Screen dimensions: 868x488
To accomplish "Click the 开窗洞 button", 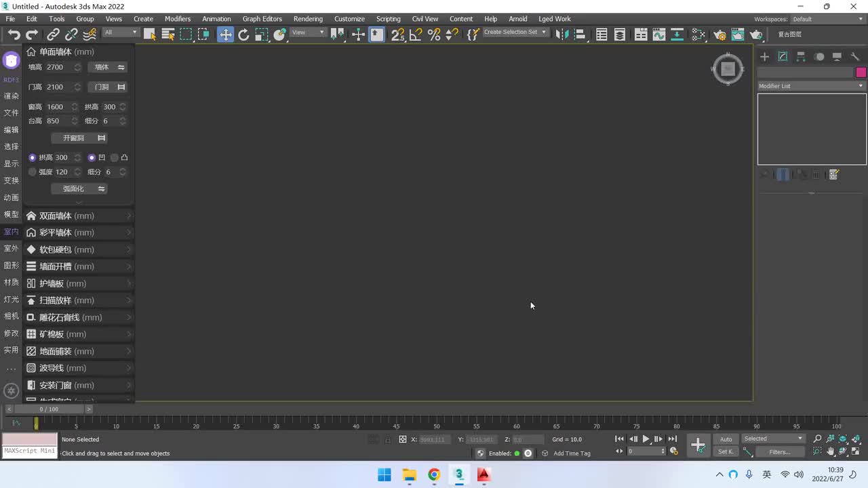I will pyautogui.click(x=79, y=138).
